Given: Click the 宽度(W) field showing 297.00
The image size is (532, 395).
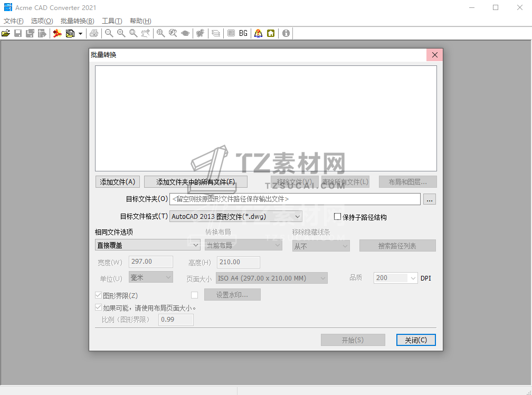Looking at the screenshot, I should 150,262.
